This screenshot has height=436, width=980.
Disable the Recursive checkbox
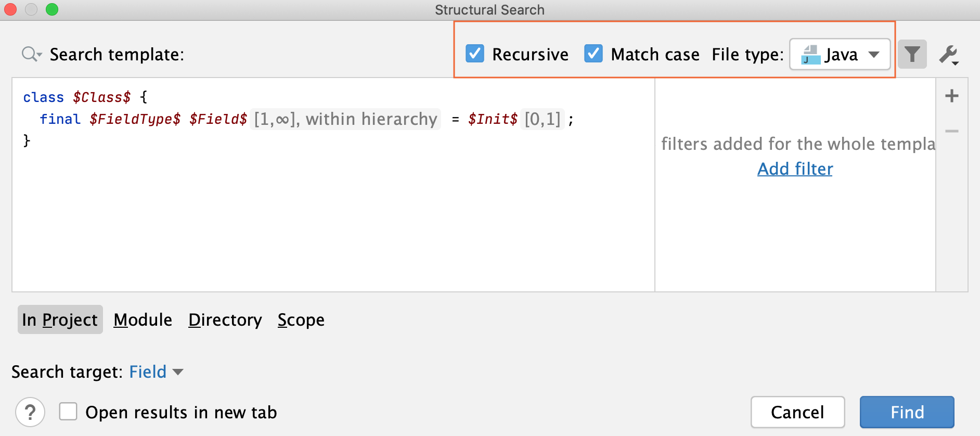[474, 54]
